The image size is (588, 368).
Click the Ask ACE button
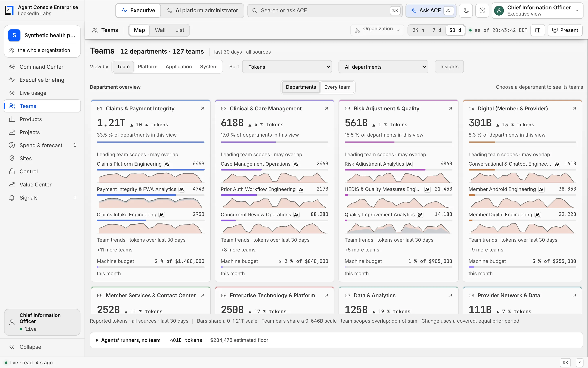tap(431, 10)
